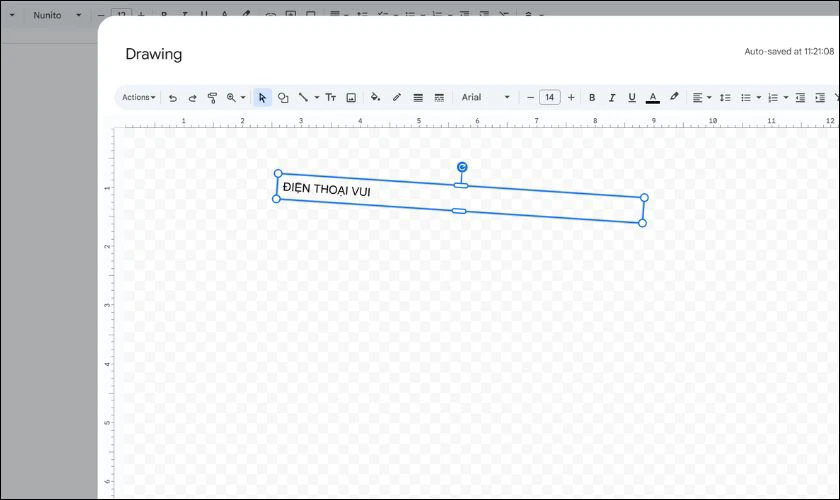
Task: Toggle the Numbered list
Action: click(x=773, y=98)
